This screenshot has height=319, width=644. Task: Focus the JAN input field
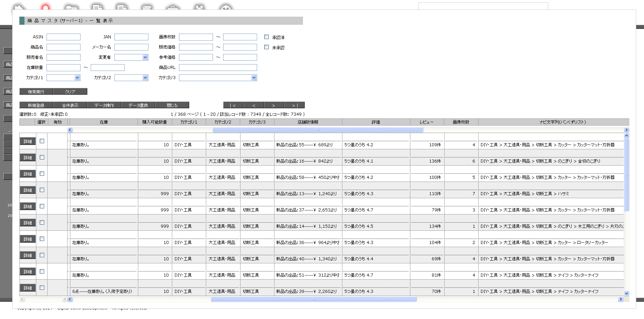tap(131, 37)
